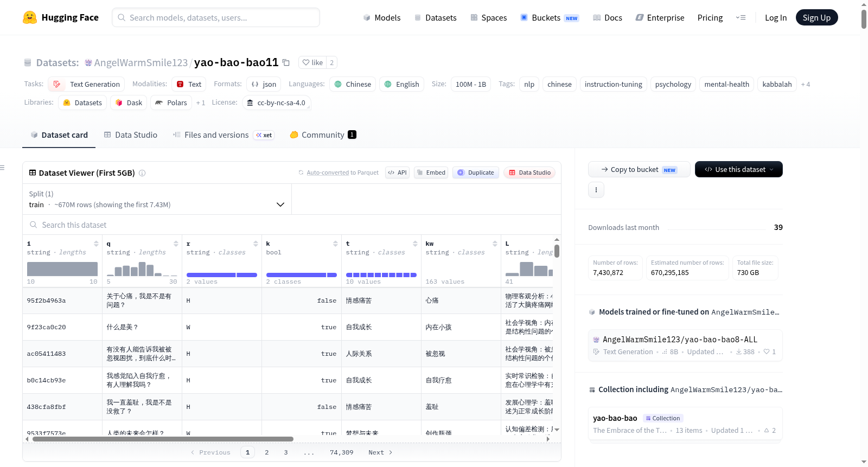
Task: Click the page vertical scrollbar
Action: [x=864, y=19]
